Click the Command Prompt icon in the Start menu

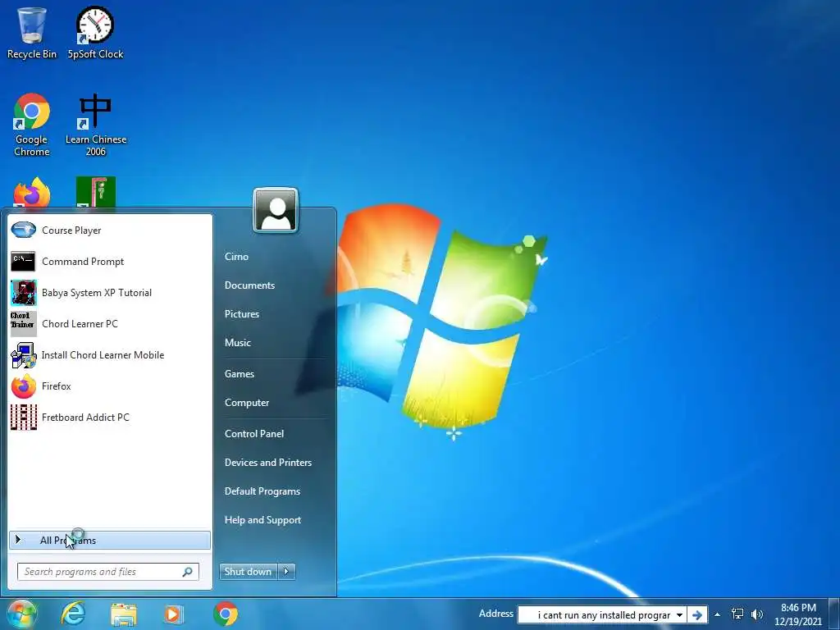pos(23,262)
